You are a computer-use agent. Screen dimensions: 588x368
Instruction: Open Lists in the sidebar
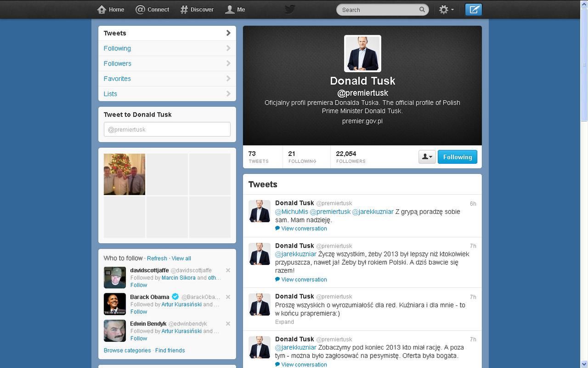(x=167, y=94)
